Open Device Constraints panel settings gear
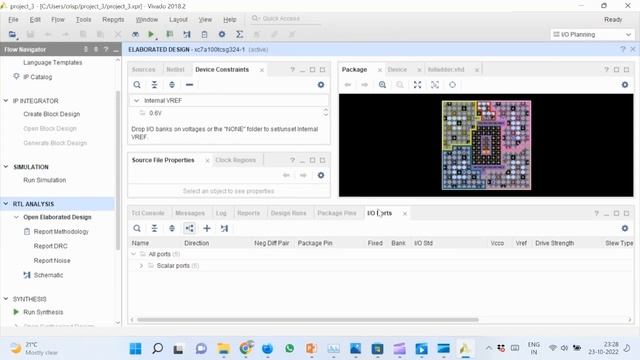Viewport: 640px width, 360px height. click(321, 84)
